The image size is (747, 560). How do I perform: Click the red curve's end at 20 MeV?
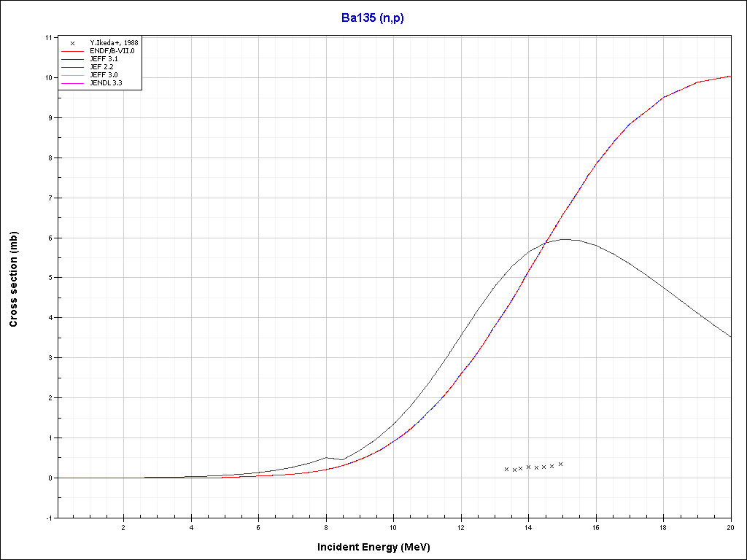point(730,76)
